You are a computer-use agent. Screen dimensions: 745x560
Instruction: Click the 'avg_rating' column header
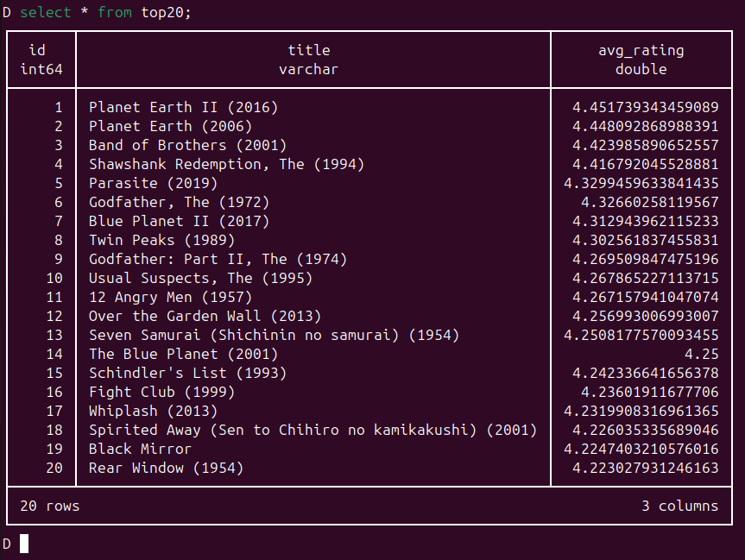tap(641, 50)
